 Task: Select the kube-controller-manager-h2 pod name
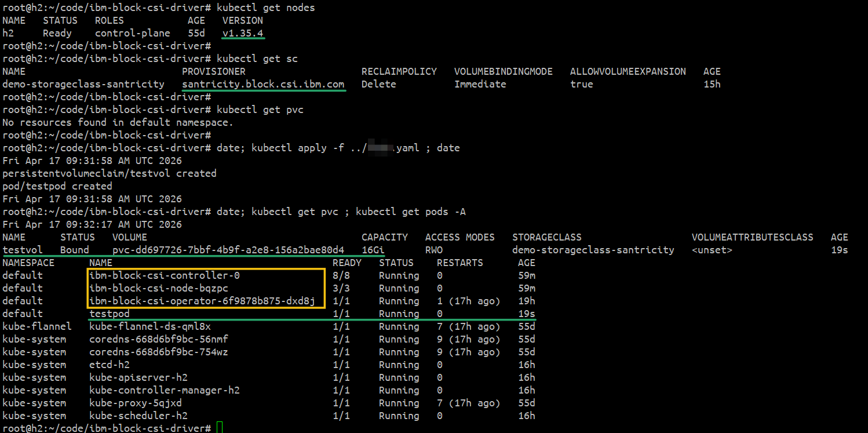pyautogui.click(x=165, y=390)
